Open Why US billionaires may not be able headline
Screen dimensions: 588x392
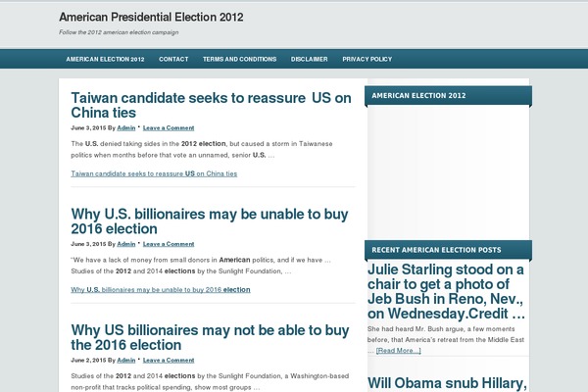click(x=210, y=337)
